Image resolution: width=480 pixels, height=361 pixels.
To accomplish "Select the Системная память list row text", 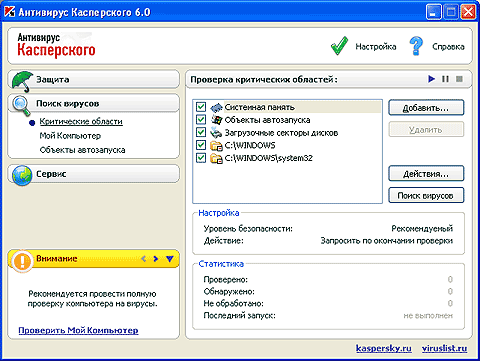I will [x=260, y=107].
